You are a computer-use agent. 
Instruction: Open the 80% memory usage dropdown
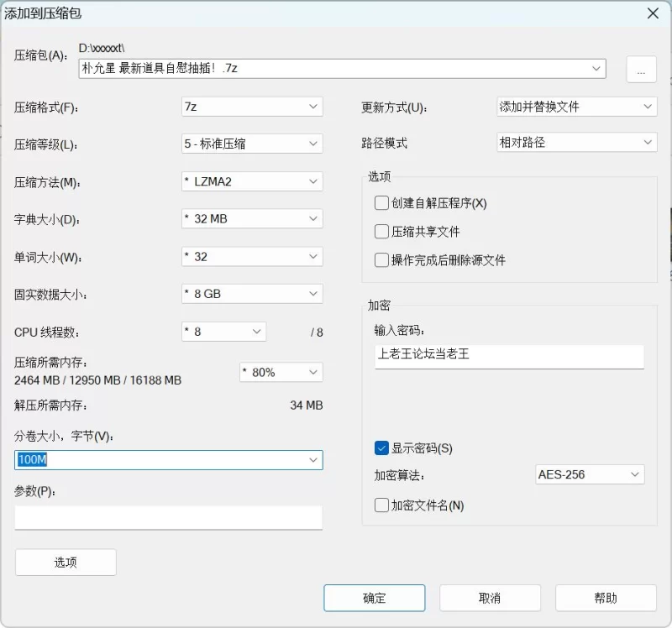[x=281, y=372]
